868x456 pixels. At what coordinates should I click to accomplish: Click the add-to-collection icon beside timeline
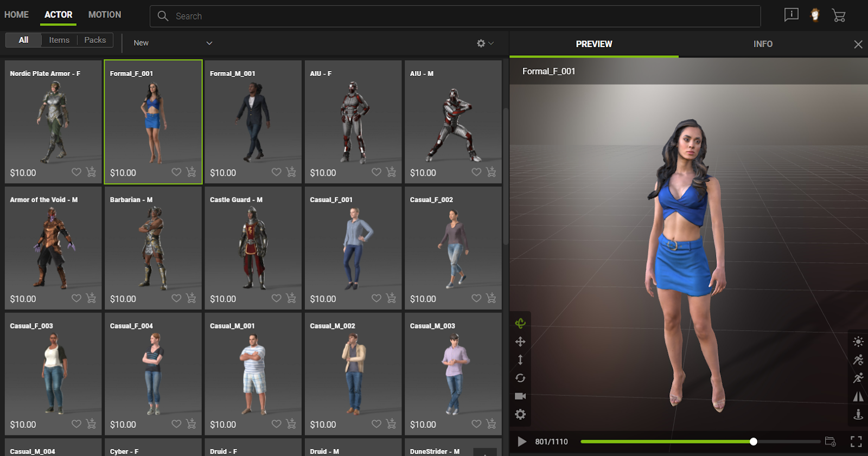[x=831, y=441]
